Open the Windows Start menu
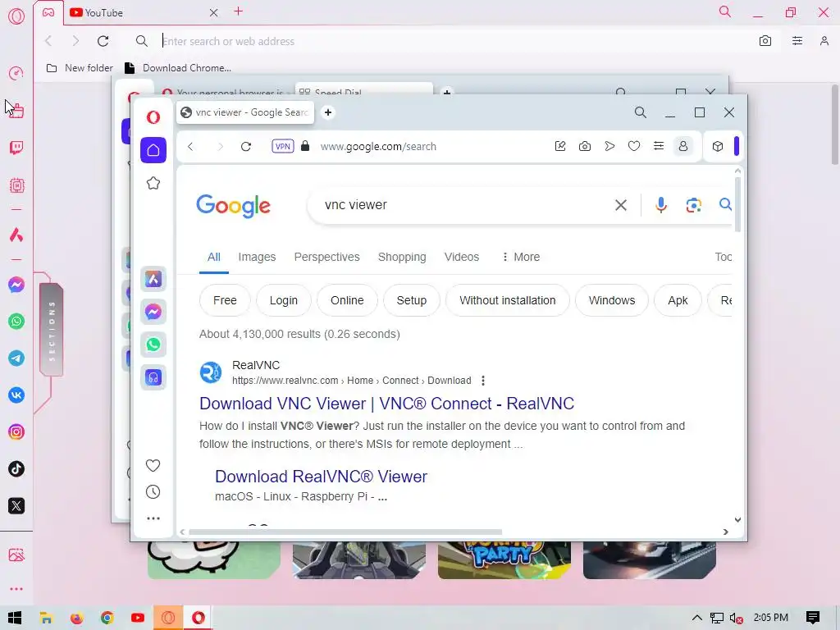 tap(15, 618)
